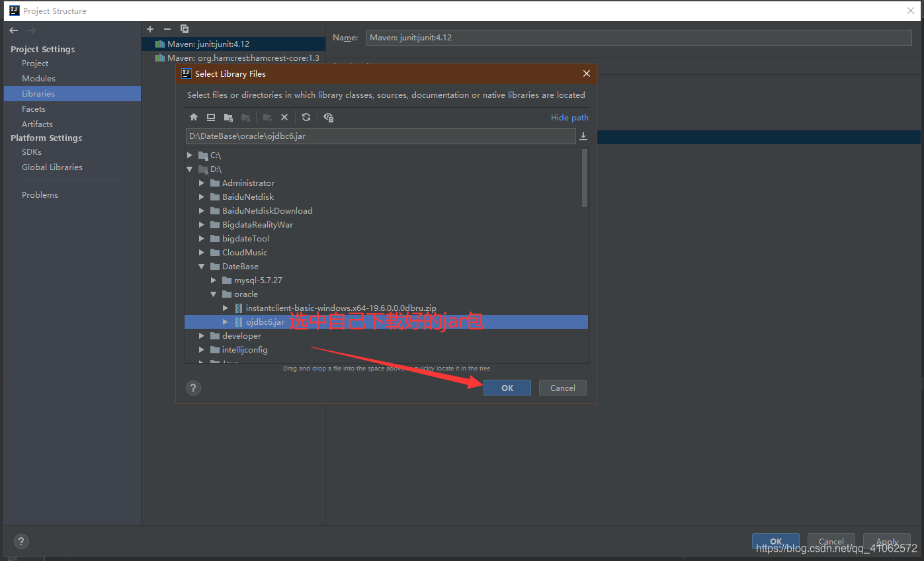Screen dimensions: 924x561
Task: Go to the project directory icon
Action: 228,117
